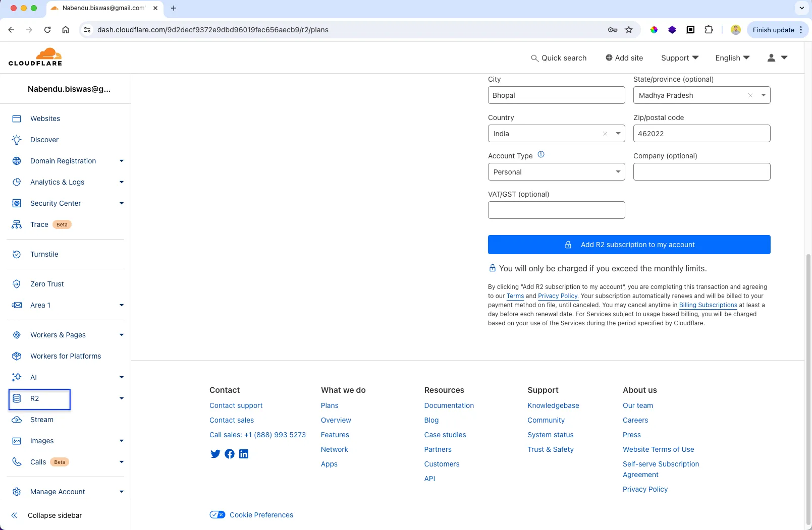Click the Cloudflare logo

click(35, 57)
